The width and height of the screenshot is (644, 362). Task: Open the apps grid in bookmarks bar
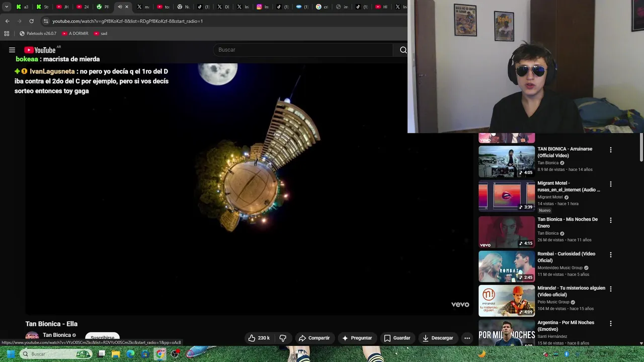[x=7, y=33]
